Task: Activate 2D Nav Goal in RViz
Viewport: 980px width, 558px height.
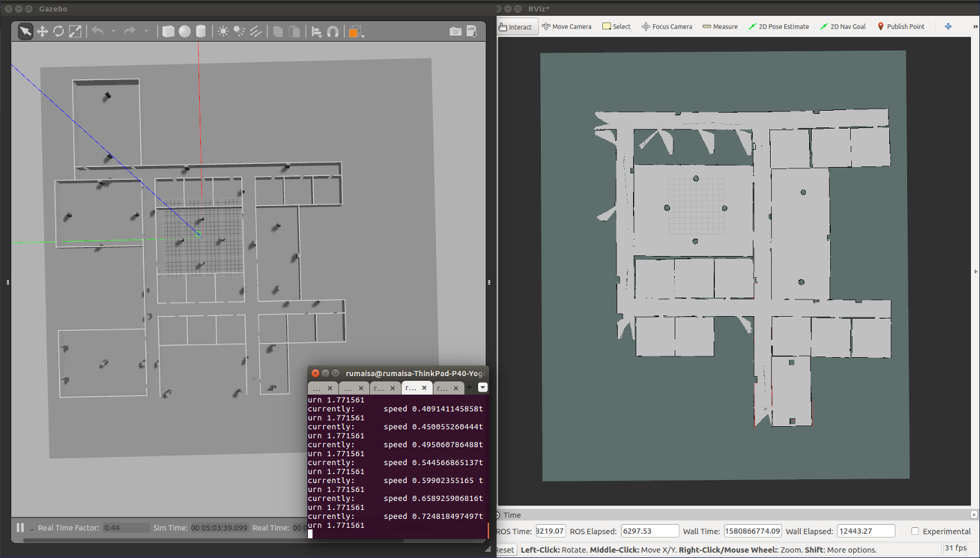Action: 842,27
